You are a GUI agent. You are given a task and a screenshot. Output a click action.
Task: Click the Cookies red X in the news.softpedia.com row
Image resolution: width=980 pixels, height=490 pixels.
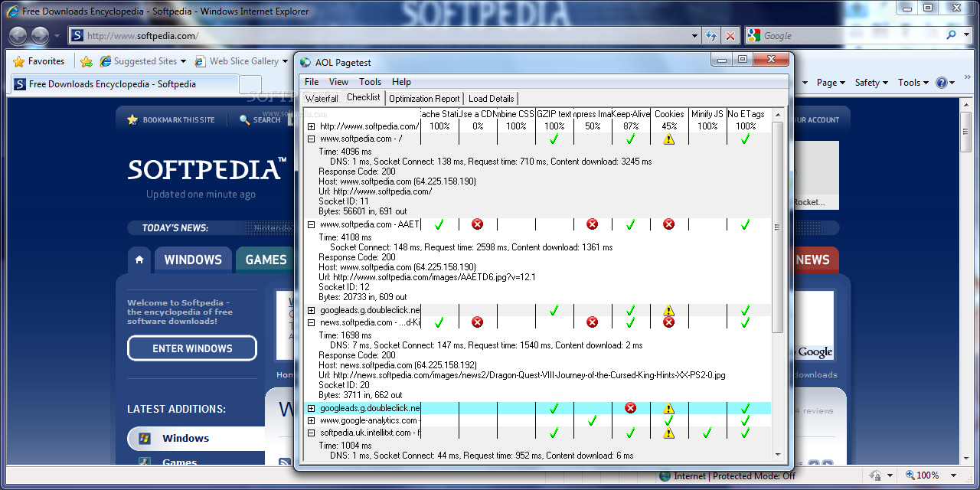[x=669, y=322]
